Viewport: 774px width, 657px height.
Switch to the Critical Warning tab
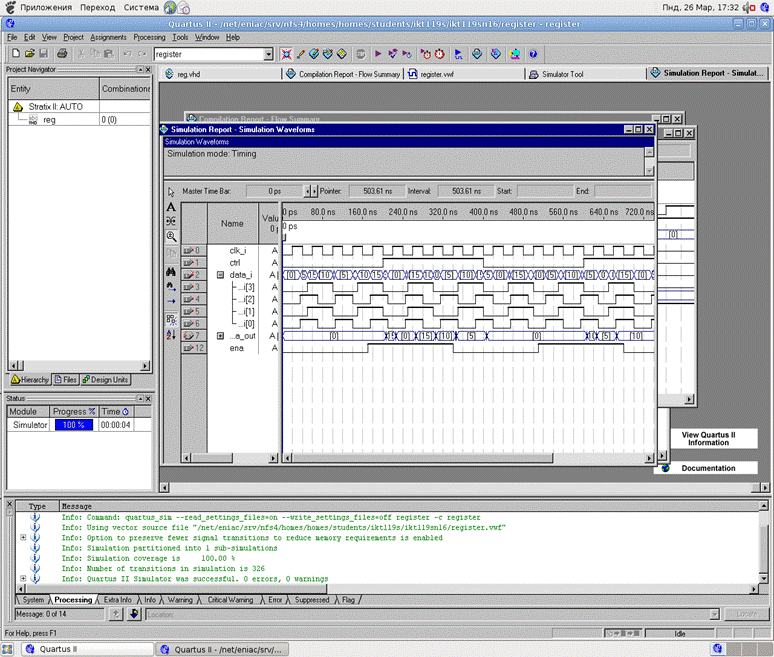pyautogui.click(x=230, y=600)
